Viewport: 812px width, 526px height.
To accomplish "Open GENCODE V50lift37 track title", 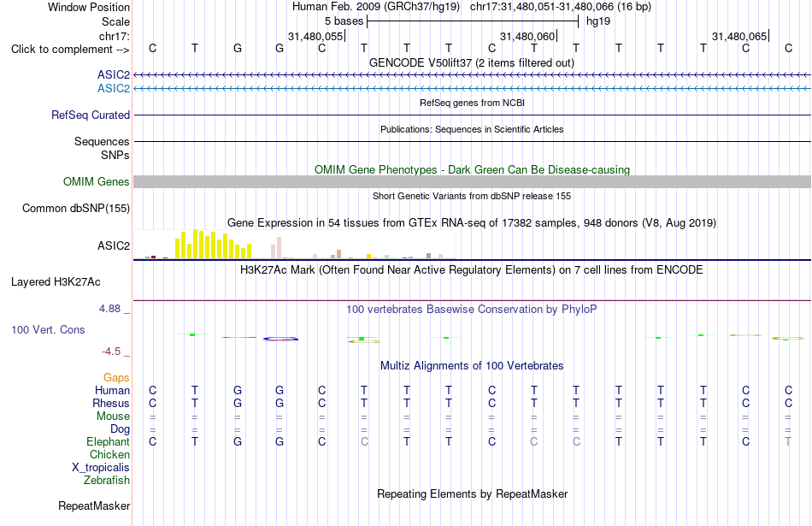I will tap(472, 62).
